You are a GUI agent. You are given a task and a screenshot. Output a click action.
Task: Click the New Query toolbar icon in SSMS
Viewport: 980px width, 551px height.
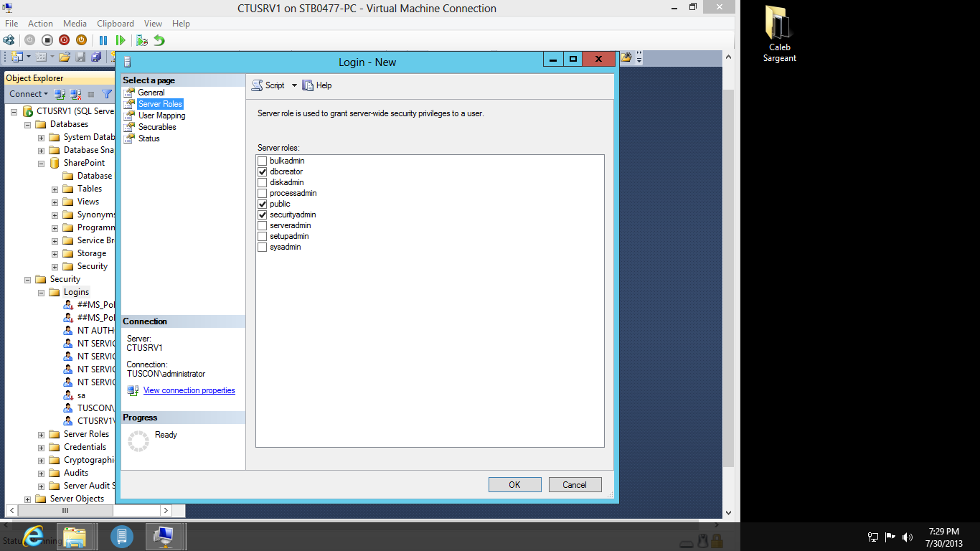(x=17, y=57)
